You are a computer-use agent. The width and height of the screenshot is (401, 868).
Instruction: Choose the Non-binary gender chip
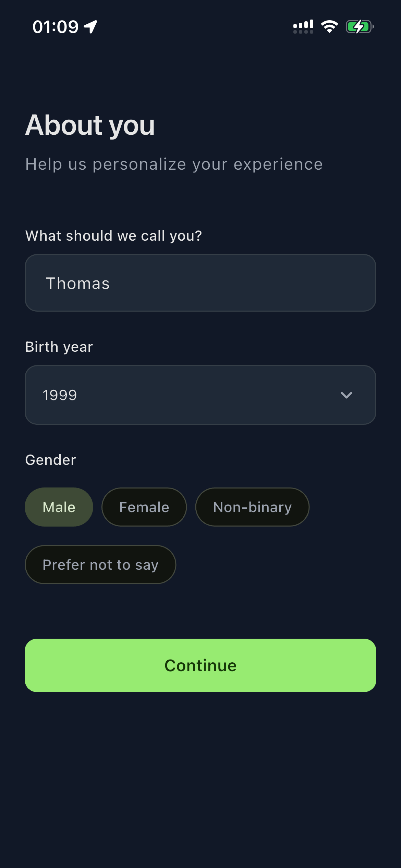(x=252, y=507)
